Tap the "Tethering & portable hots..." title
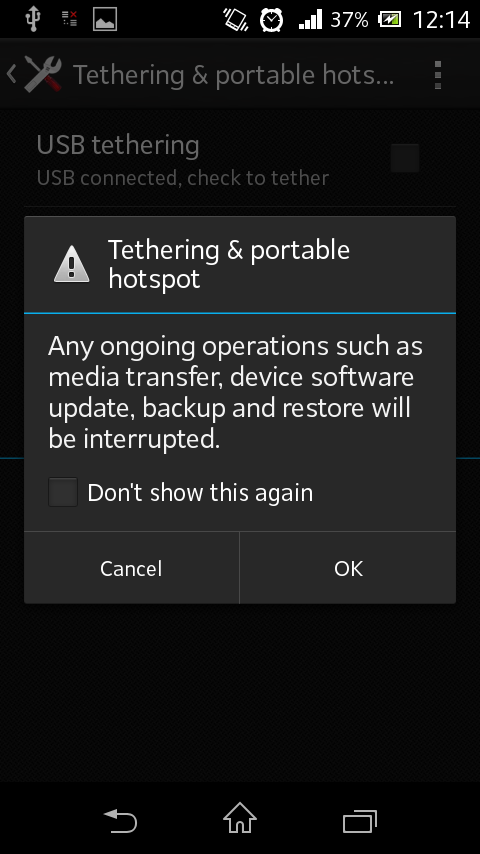Screen dimensions: 480x854 233,75
